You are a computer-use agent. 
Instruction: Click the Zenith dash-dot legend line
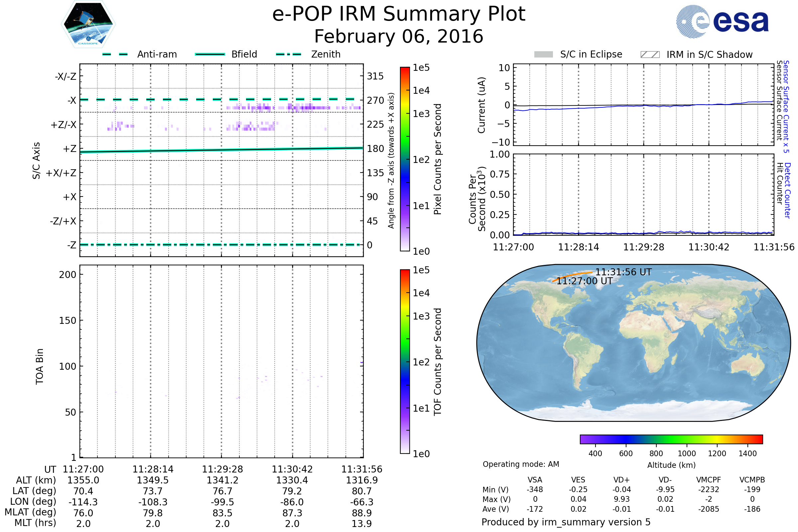pos(288,54)
